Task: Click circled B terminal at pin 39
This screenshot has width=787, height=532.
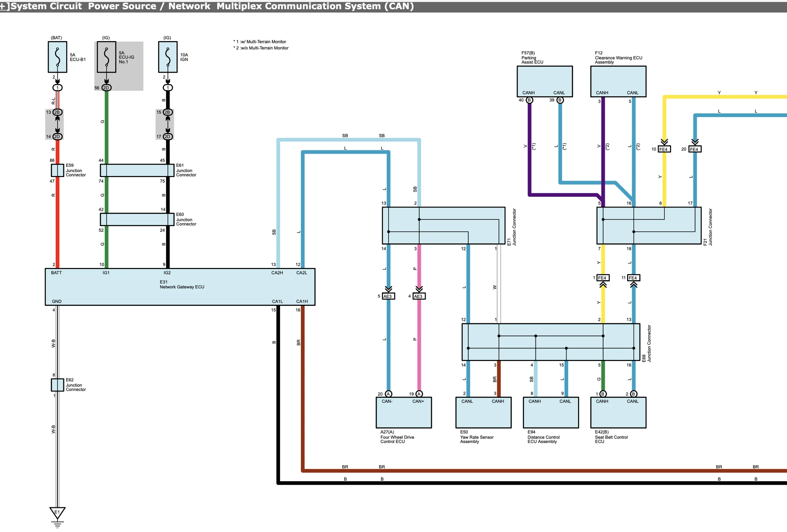Action: click(560, 100)
